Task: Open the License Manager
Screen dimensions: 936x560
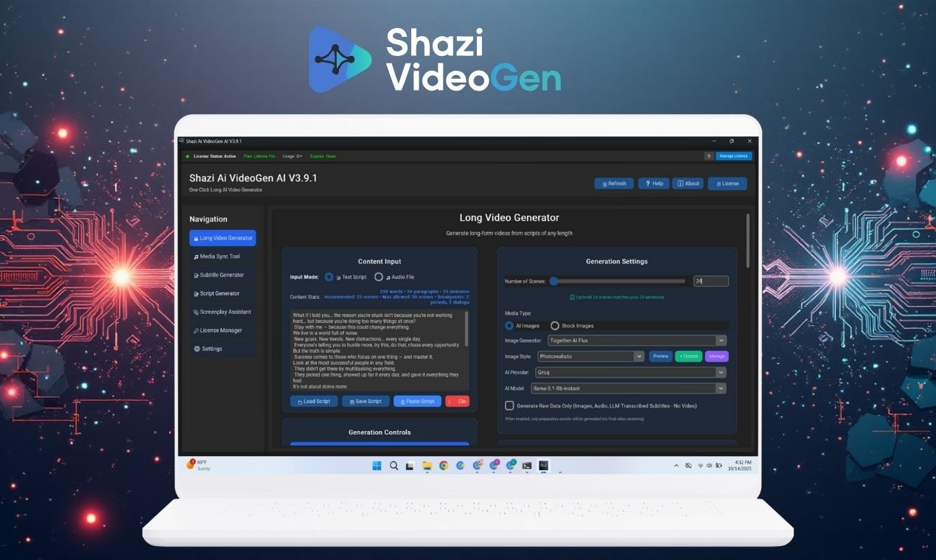Action: pyautogui.click(x=220, y=329)
